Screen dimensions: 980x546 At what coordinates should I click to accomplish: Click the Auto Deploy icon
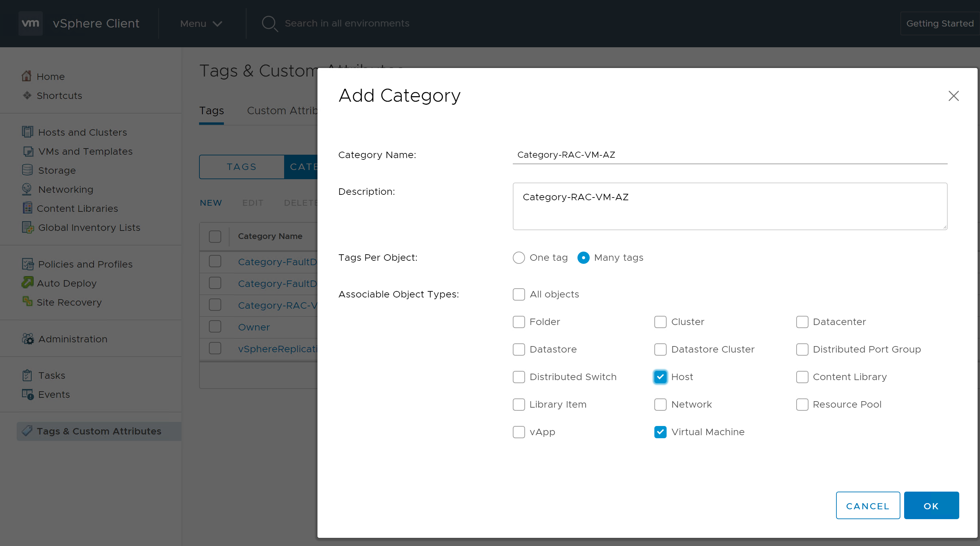pos(27,283)
